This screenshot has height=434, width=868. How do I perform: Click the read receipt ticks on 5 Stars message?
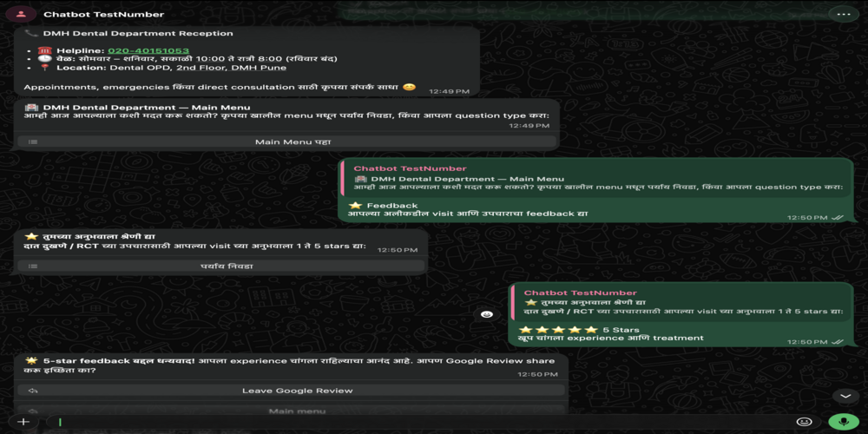[838, 342]
